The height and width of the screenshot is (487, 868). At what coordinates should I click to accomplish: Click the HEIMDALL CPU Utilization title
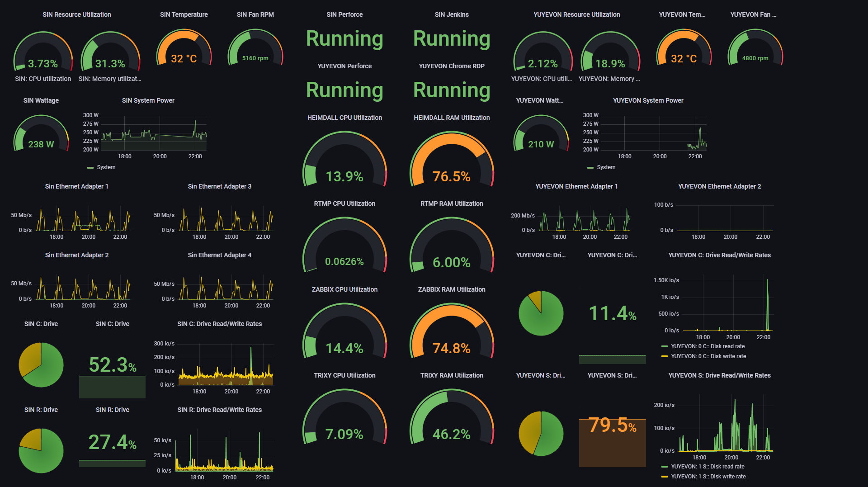344,118
